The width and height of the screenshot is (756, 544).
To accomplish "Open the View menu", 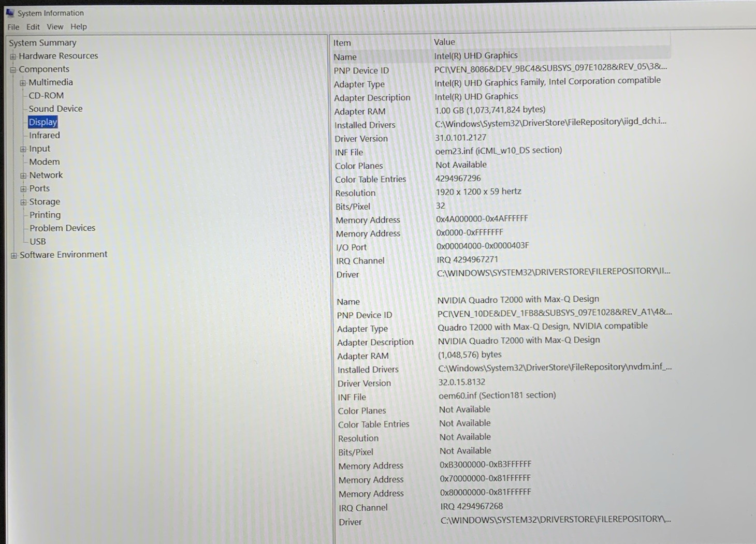I will pyautogui.click(x=55, y=27).
